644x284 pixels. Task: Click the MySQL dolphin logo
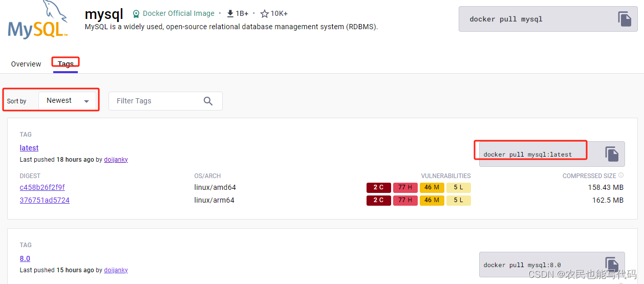pyautogui.click(x=37, y=20)
